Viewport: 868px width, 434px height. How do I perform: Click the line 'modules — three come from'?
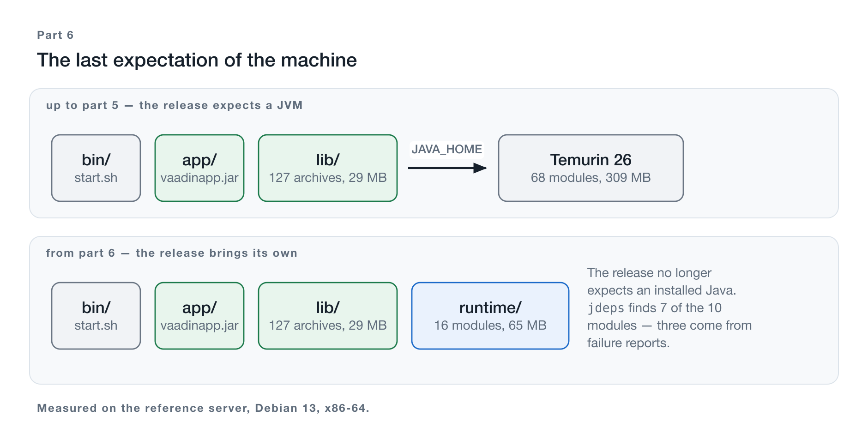coord(669,325)
